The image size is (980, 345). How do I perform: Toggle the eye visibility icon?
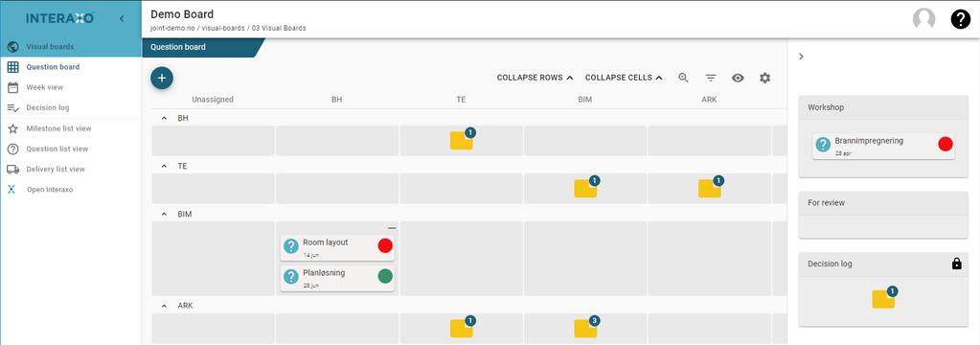[x=738, y=79]
